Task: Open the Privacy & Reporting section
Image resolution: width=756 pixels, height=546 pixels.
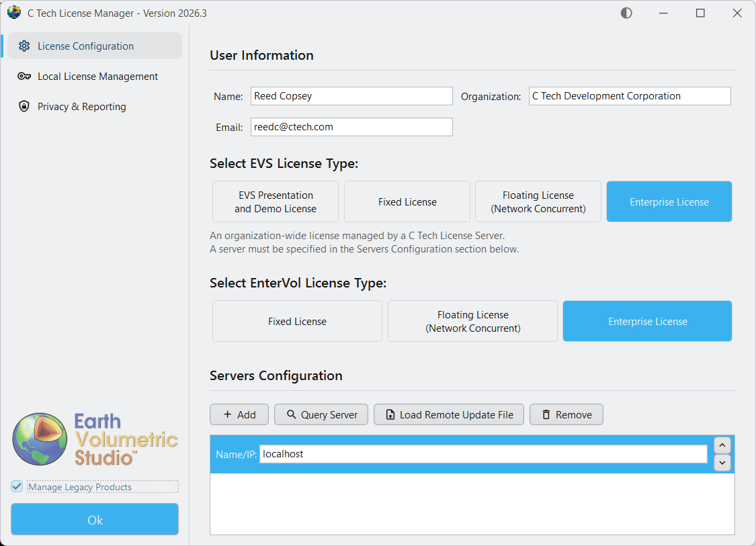Action: tap(82, 106)
